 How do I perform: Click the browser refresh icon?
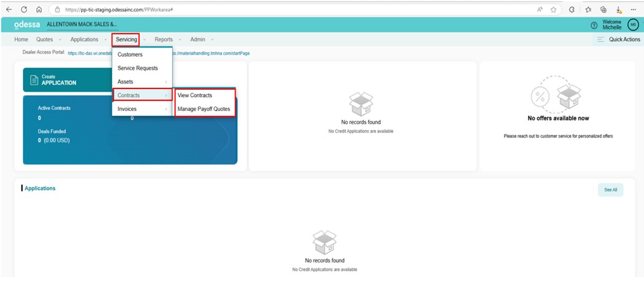pos(24,9)
